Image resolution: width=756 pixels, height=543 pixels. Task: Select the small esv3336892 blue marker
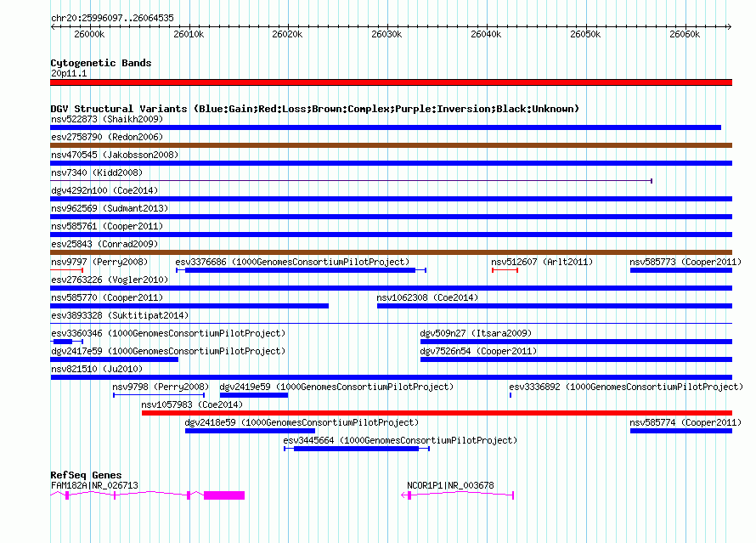(511, 395)
